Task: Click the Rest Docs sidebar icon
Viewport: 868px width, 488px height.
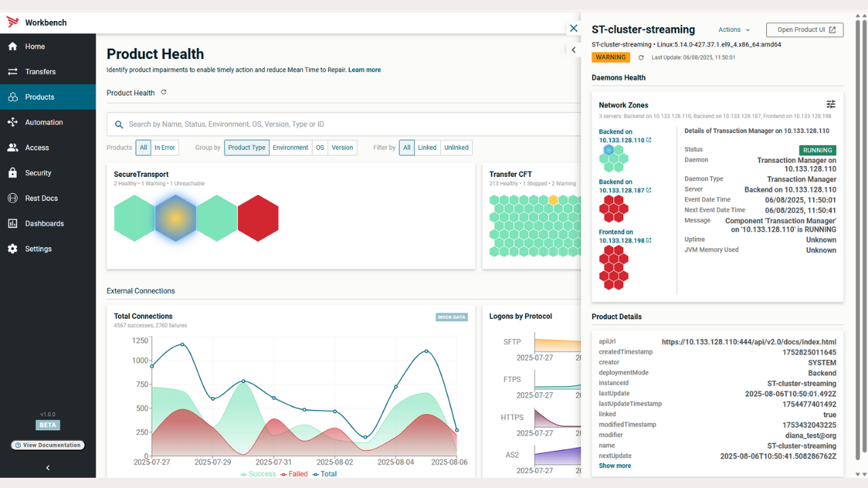Action: [12, 199]
